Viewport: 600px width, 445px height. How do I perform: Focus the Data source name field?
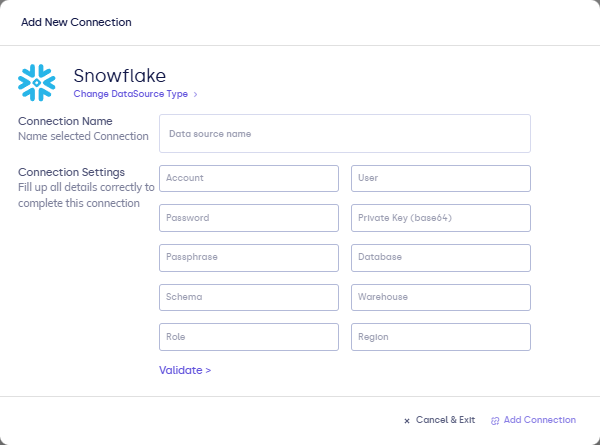[345, 134]
